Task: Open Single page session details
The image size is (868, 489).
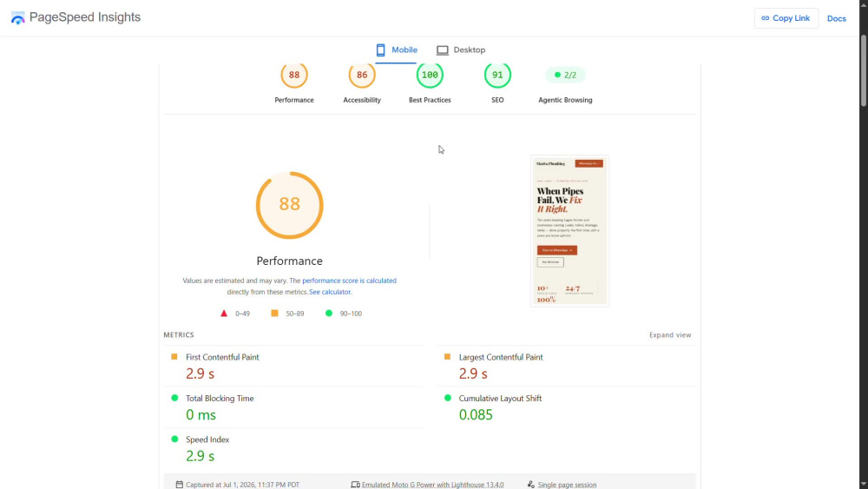Action: tap(567, 485)
